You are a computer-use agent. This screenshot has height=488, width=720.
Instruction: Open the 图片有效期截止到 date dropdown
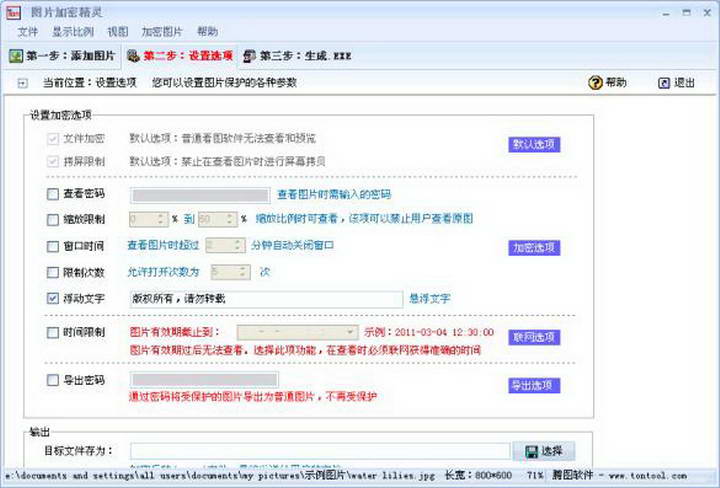tap(298, 332)
